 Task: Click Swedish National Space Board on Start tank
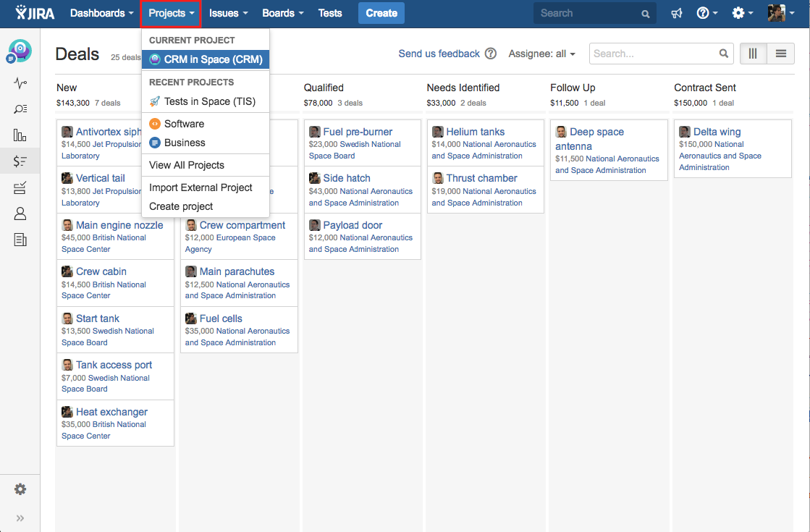point(107,337)
